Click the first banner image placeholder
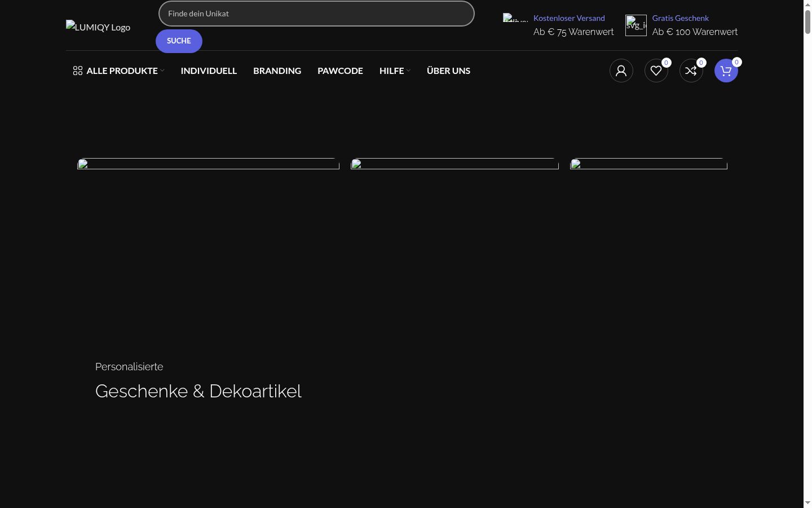The height and width of the screenshot is (508, 812). tap(208, 164)
